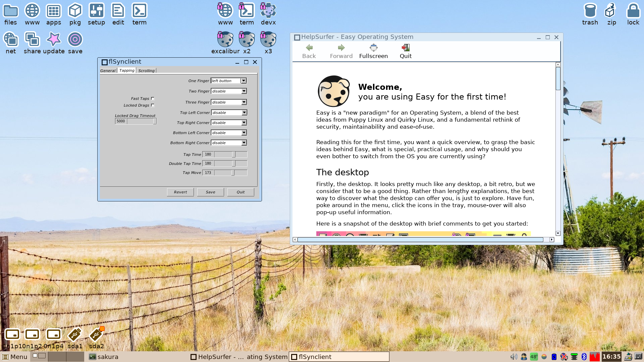Open the Bottom Right Corner dropdown
This screenshot has height=362, width=644.
[x=229, y=143]
